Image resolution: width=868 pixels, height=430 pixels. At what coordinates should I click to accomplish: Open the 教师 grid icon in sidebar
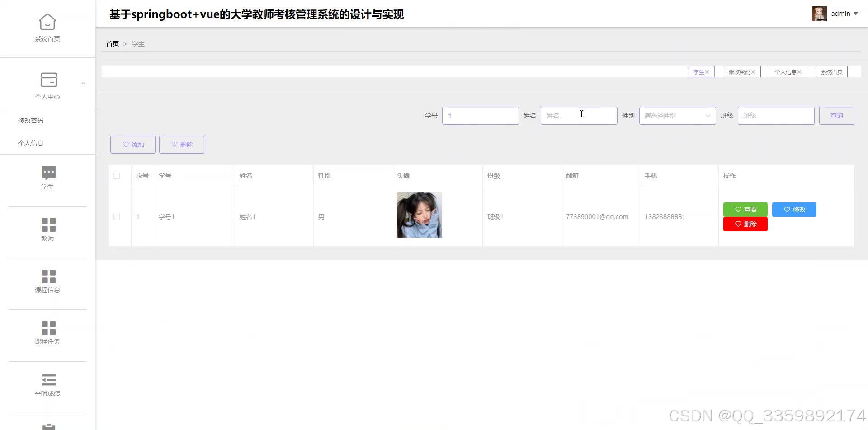pyautogui.click(x=49, y=225)
